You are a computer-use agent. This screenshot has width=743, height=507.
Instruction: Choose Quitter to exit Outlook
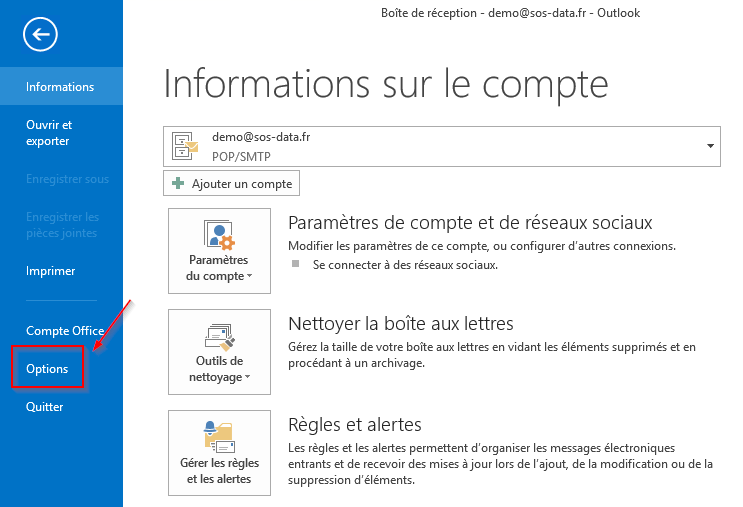tap(45, 407)
